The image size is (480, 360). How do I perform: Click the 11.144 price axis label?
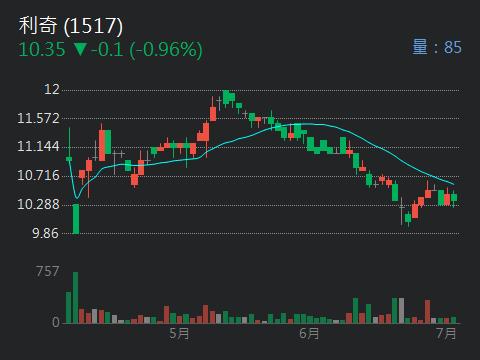(x=38, y=146)
